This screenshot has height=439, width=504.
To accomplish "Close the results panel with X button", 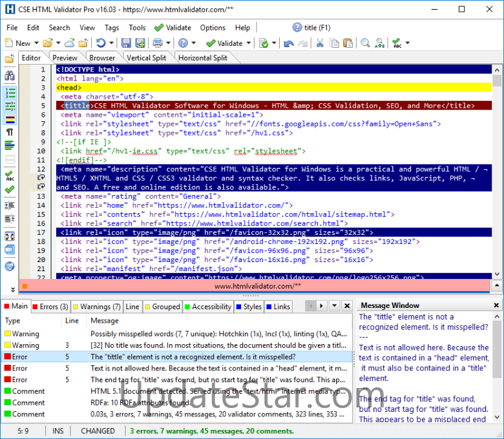I will [347, 306].
